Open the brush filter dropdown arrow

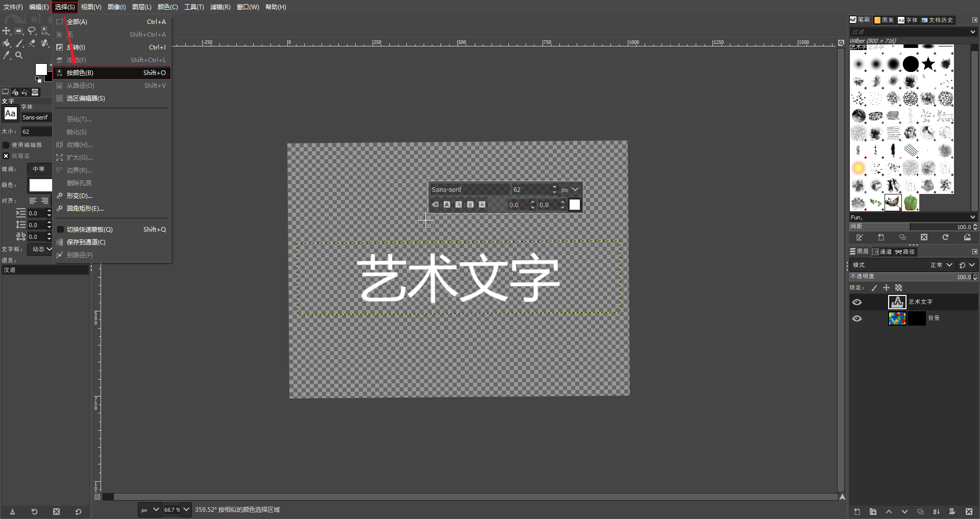pos(972,32)
